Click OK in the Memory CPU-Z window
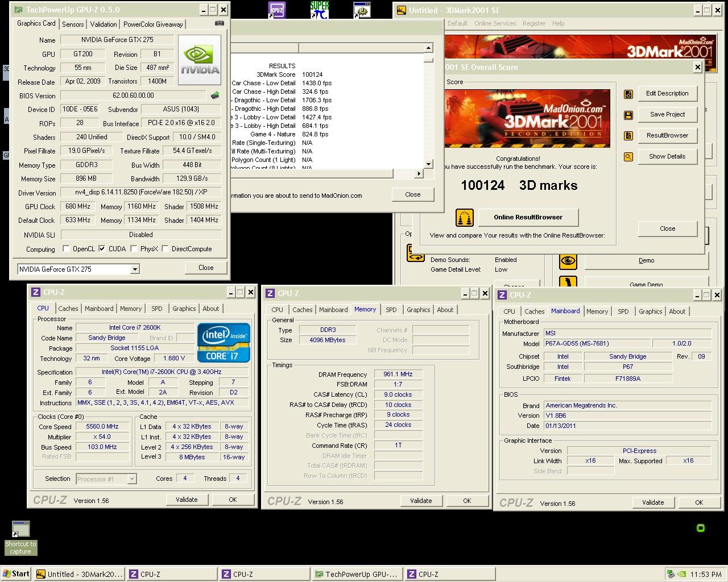728x582 pixels. 467,501
